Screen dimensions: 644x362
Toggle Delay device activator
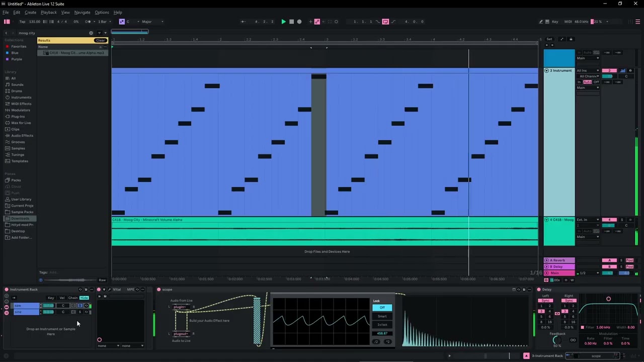pos(539,290)
